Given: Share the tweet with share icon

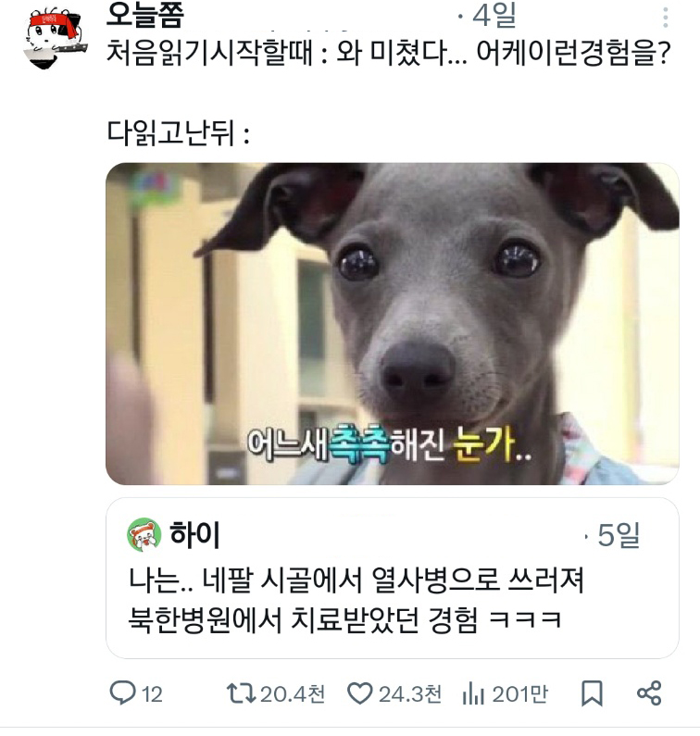Looking at the screenshot, I should [x=649, y=693].
